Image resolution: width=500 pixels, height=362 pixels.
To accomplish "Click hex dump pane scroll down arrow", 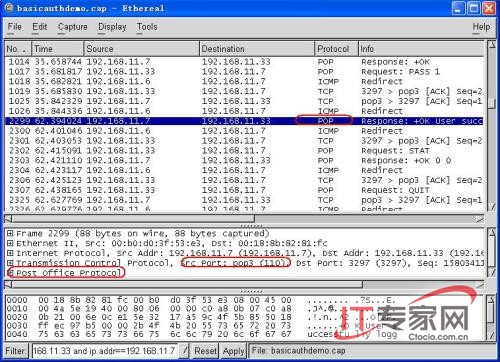I will tap(492, 335).
